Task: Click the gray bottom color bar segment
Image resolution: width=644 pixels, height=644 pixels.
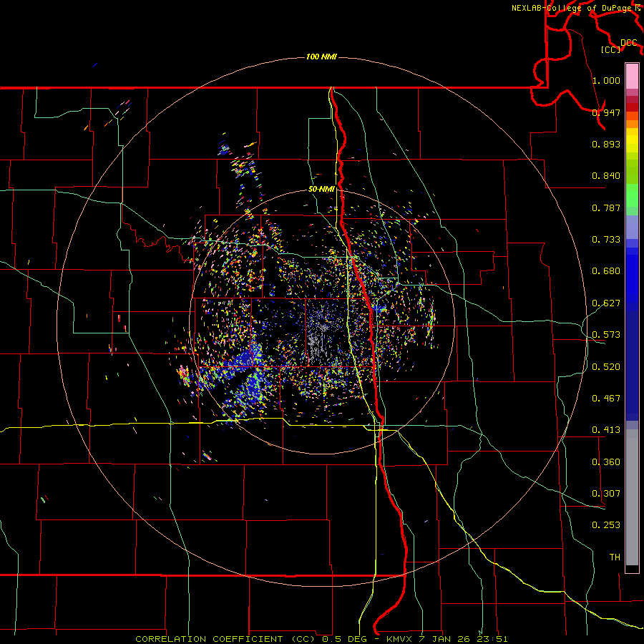Action: coord(632,497)
